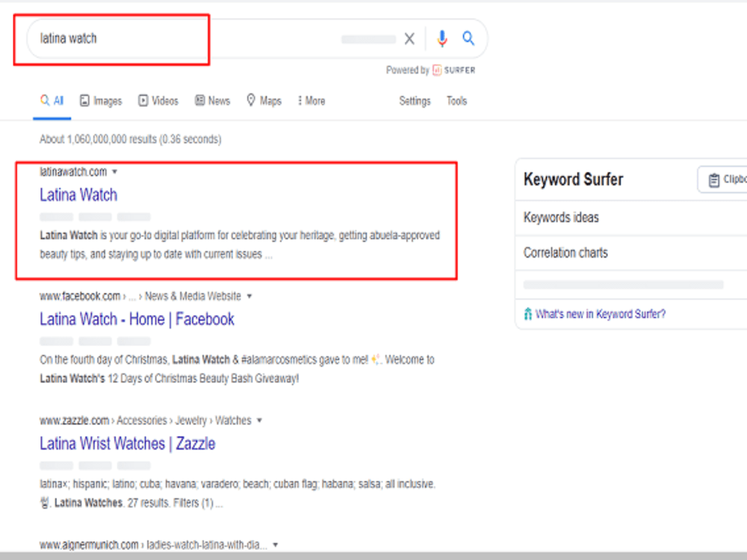Open the Tools search filter menu
The image size is (747, 560).
point(456,101)
